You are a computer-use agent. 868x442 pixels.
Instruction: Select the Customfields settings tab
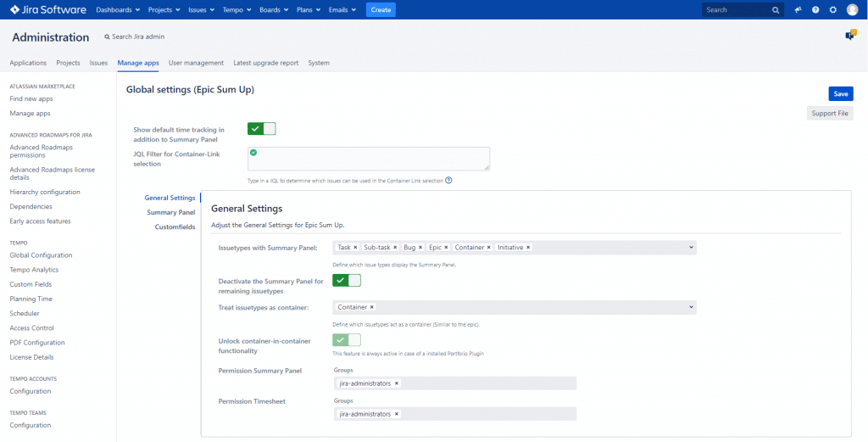[175, 227]
